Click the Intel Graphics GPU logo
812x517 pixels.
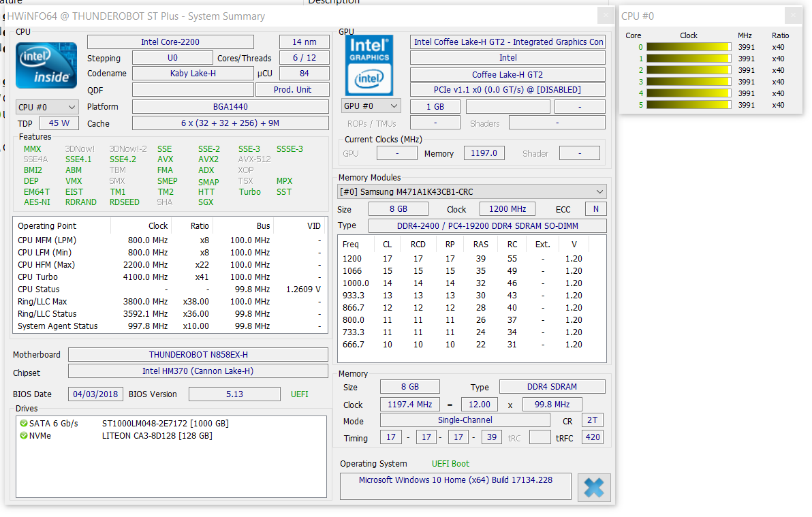pyautogui.click(x=369, y=65)
